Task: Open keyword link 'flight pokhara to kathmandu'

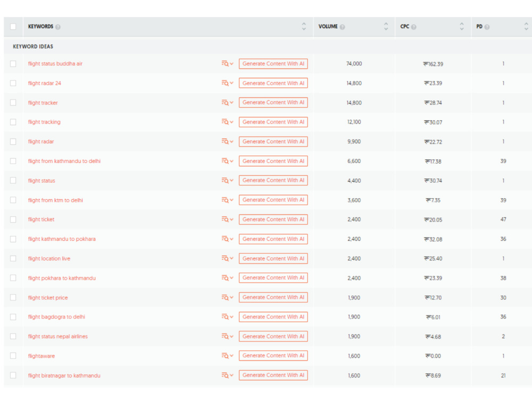Action: 62,278
